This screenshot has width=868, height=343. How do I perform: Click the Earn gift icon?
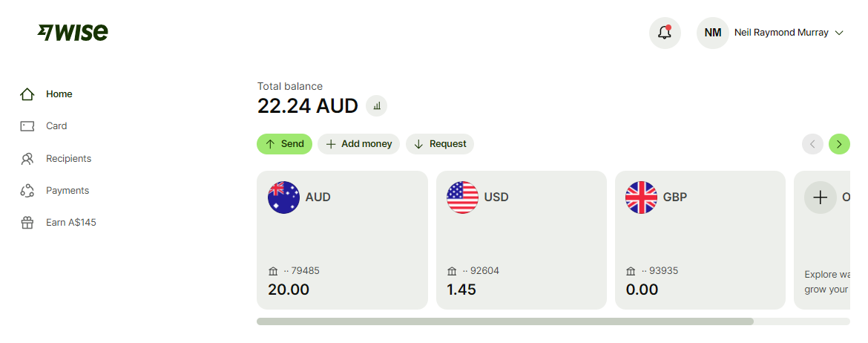[x=27, y=223]
